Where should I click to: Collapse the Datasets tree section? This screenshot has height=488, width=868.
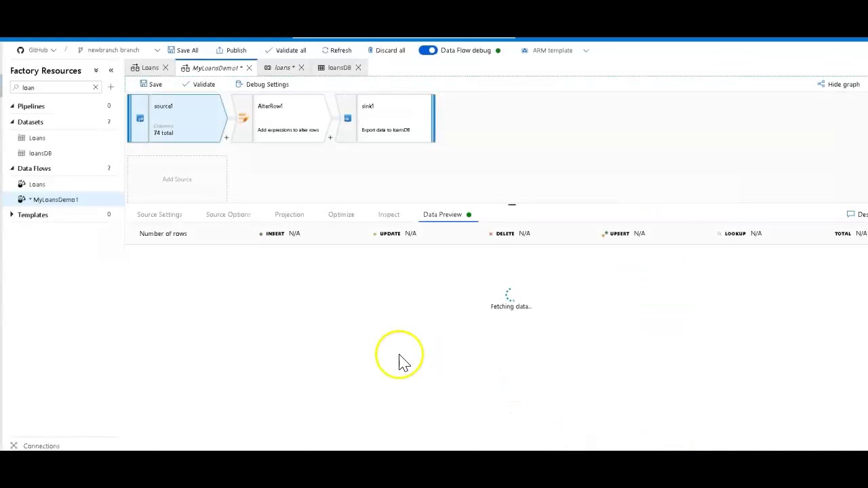pyautogui.click(x=12, y=122)
